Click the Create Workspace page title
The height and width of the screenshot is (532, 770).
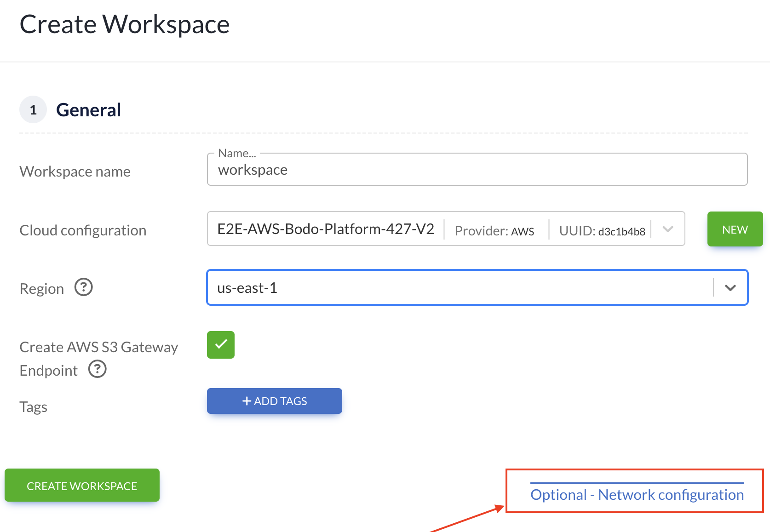click(125, 24)
